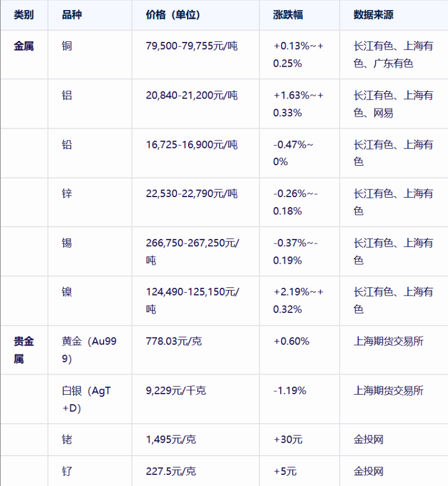Click gold price 778.03元/克
The image size is (448, 486).
174,341
